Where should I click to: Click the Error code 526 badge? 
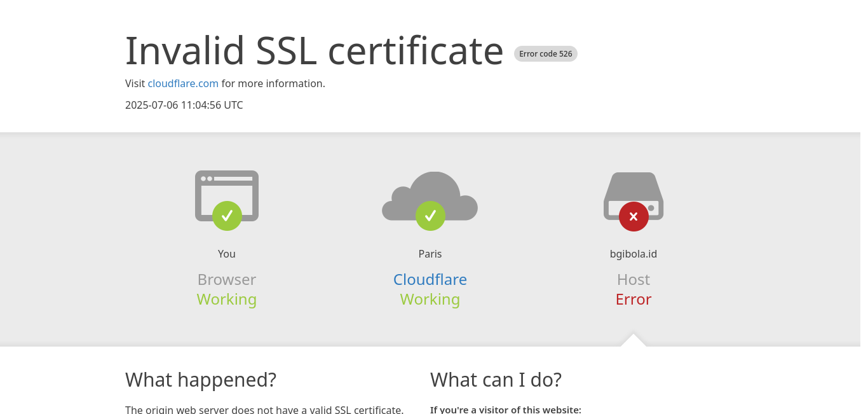tap(545, 54)
